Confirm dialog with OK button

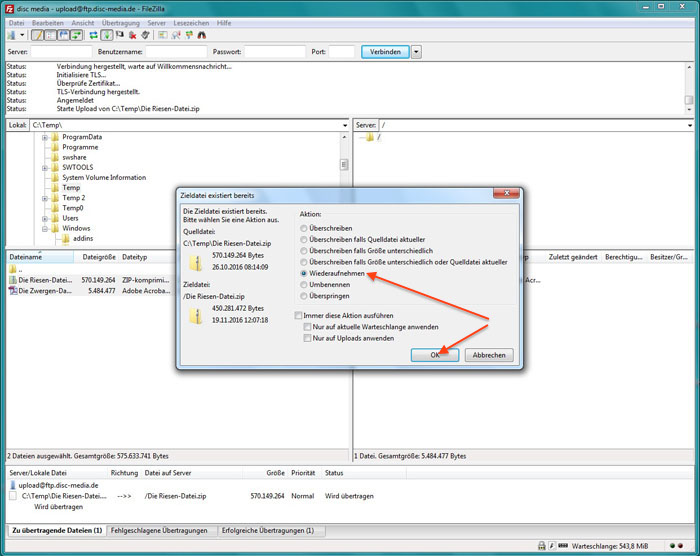coord(435,355)
